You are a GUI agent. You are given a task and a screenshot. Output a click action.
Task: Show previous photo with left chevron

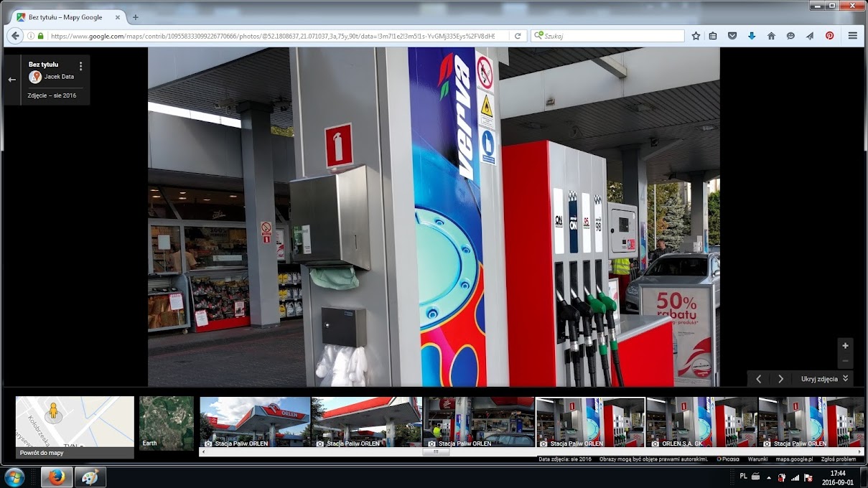(x=759, y=379)
